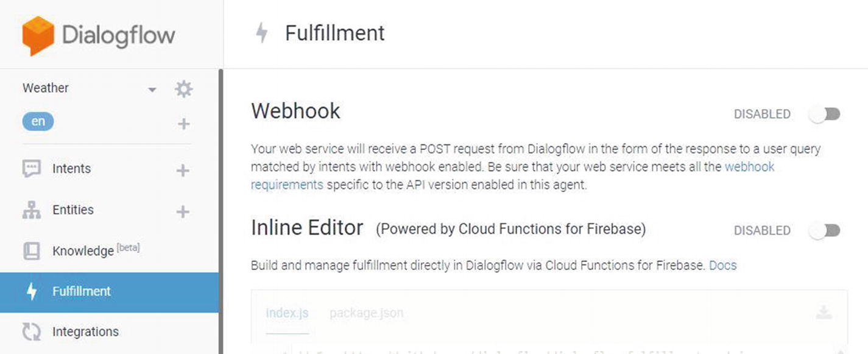
Task: Enable the Inline Editor toggle
Action: [825, 230]
